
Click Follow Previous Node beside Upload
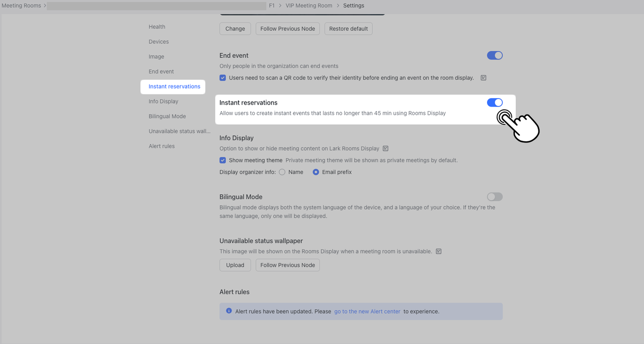(x=287, y=265)
